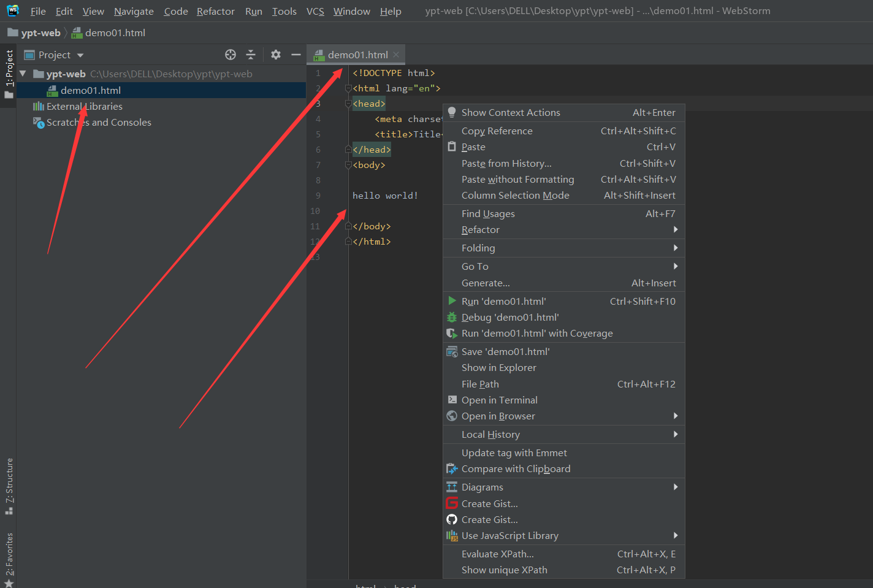Collapse the body tag fold toggle
The width and height of the screenshot is (873, 588).
click(348, 164)
